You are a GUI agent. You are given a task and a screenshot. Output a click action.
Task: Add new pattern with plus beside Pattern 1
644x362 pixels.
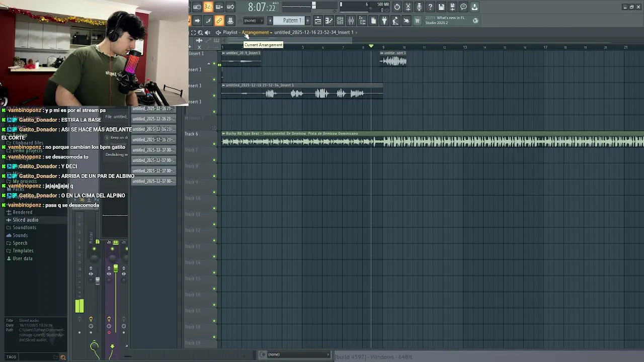pos(307,21)
